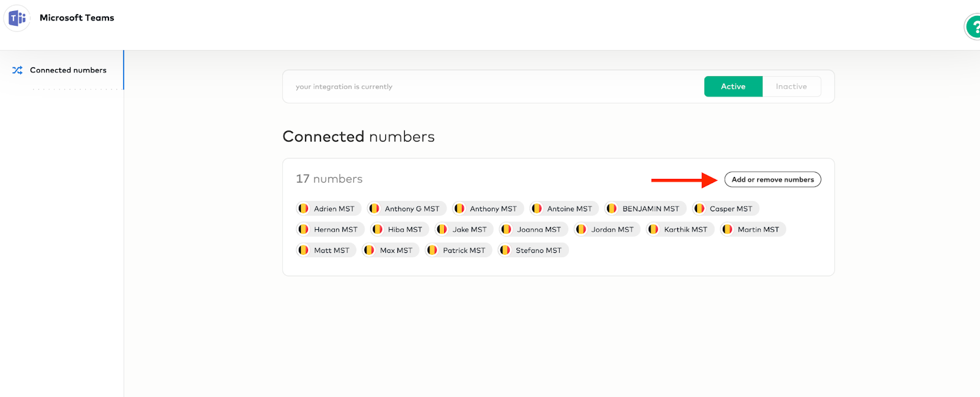Image resolution: width=980 pixels, height=397 pixels.
Task: Click the flag icon on Hiba MST
Action: tap(377, 230)
